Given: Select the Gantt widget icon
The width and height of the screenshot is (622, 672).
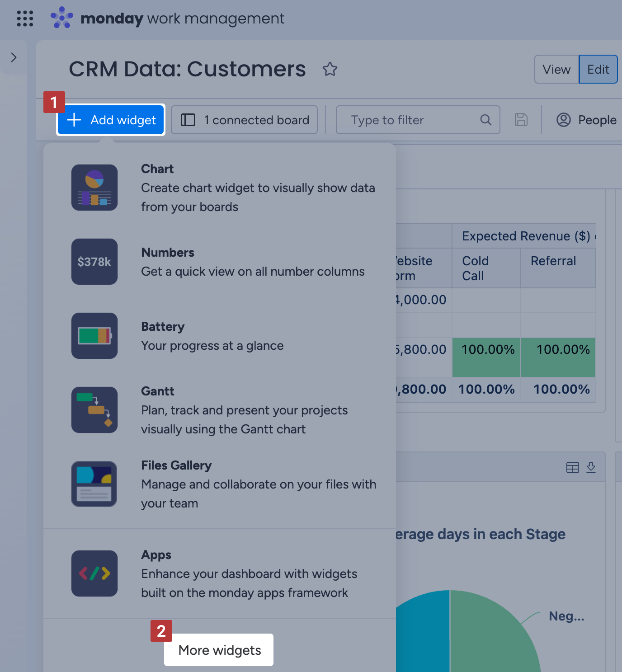Looking at the screenshot, I should tap(94, 410).
